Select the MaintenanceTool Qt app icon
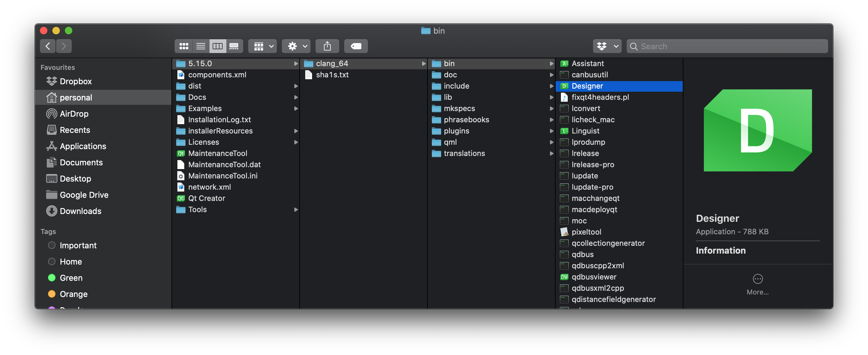 (x=181, y=153)
